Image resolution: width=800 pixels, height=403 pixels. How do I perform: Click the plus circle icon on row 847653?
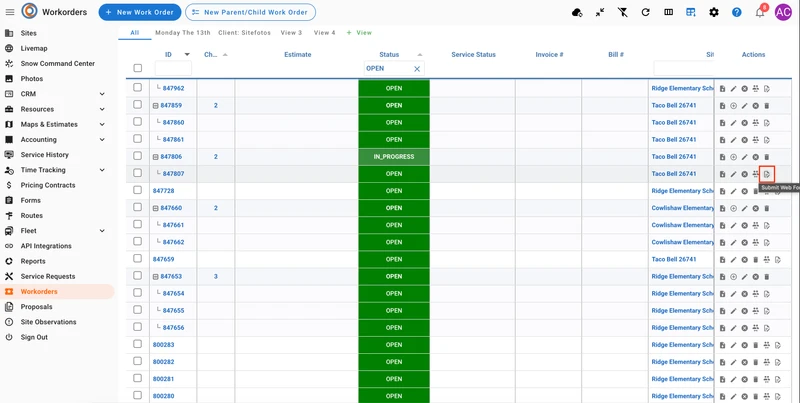pos(733,276)
